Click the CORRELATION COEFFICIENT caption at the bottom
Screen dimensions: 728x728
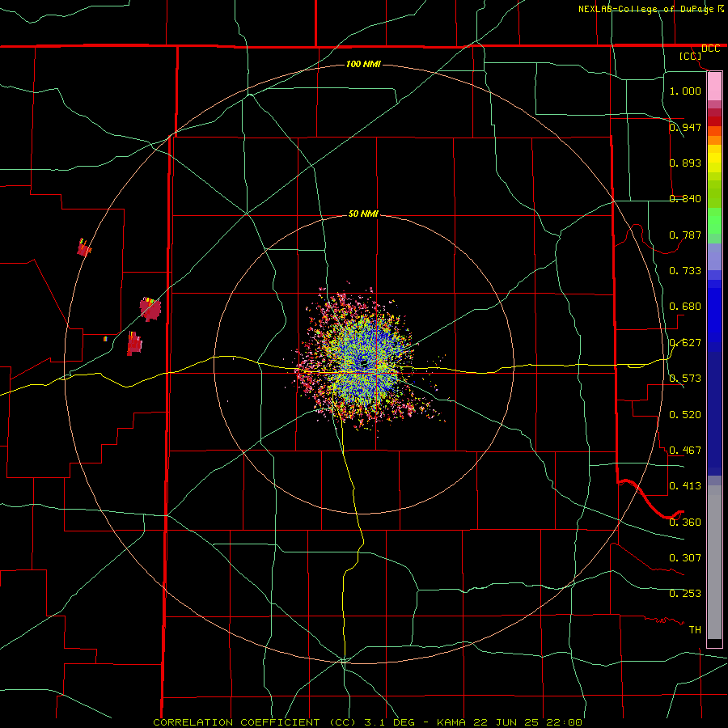[367, 722]
